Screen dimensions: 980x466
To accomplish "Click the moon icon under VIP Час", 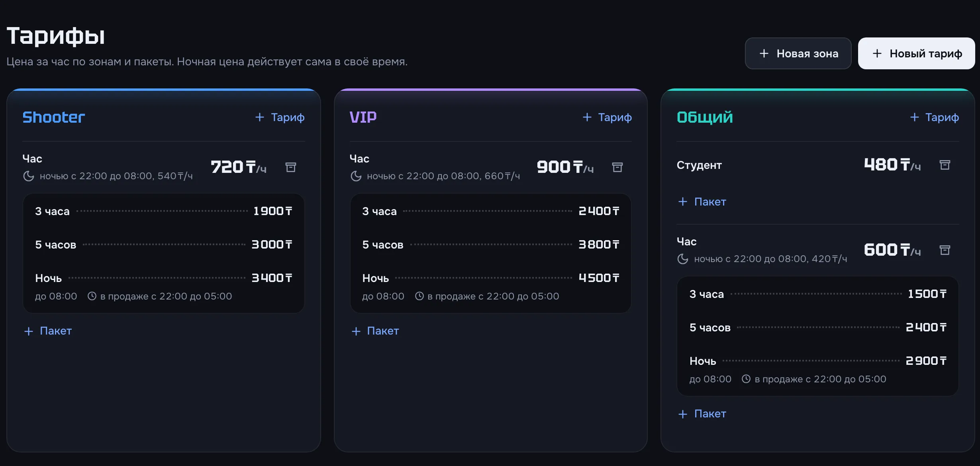I will (356, 176).
